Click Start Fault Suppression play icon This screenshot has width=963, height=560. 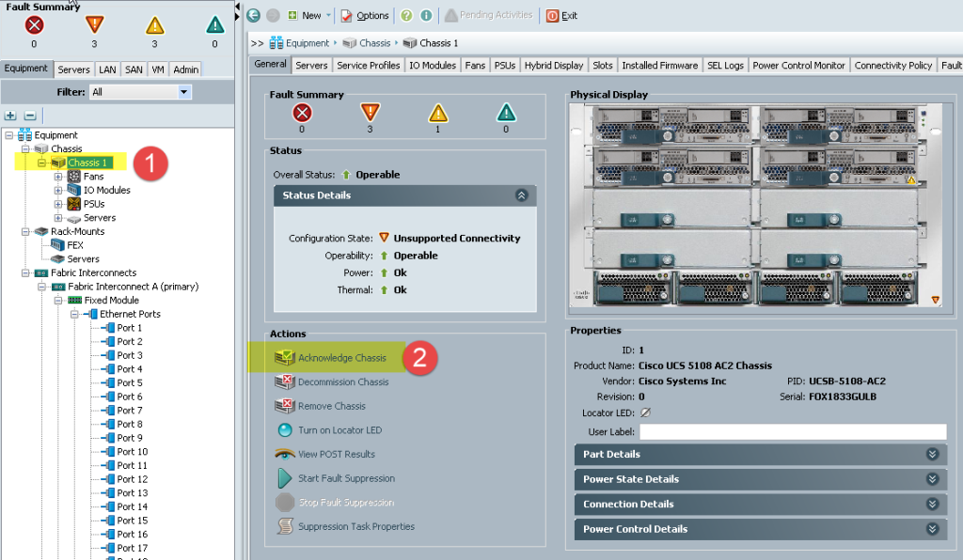click(285, 478)
